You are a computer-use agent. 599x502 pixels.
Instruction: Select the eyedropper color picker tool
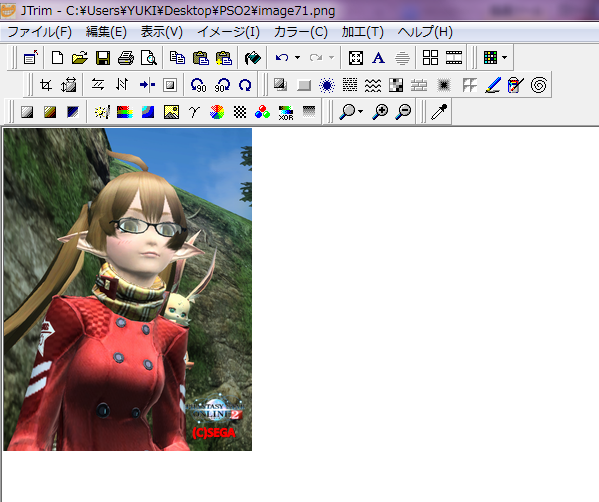coord(439,112)
